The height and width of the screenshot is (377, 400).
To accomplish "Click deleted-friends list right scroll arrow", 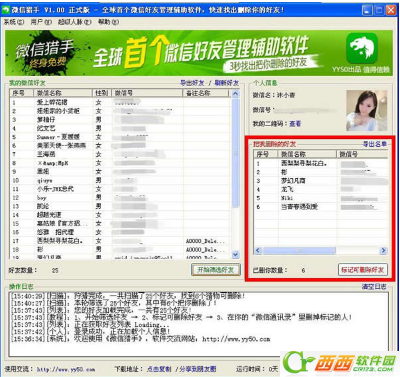I will point(383,250).
